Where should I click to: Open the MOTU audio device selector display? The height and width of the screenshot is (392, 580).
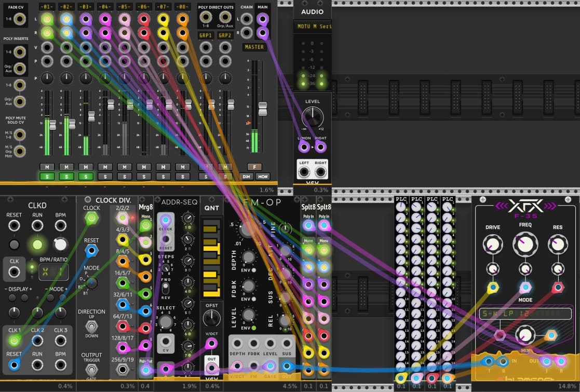[x=313, y=26]
